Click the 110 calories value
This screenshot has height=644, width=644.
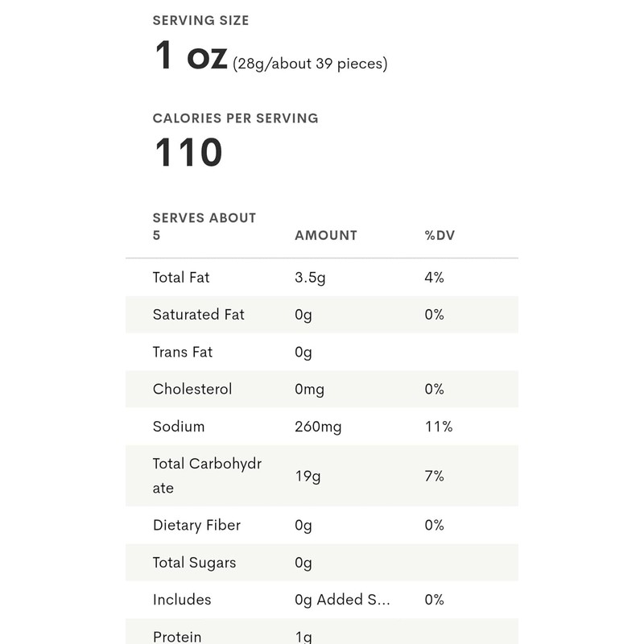[188, 153]
